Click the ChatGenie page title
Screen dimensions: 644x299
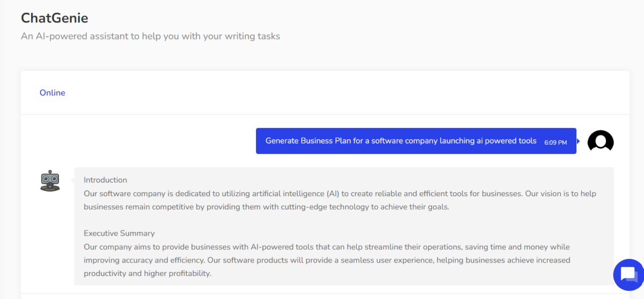pyautogui.click(x=54, y=18)
